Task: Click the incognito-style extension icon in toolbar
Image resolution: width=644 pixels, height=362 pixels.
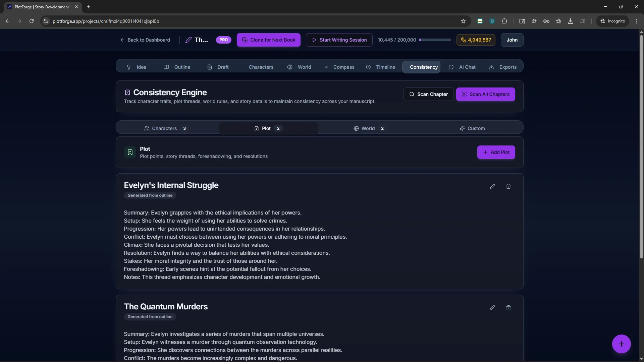Action: coord(534,21)
